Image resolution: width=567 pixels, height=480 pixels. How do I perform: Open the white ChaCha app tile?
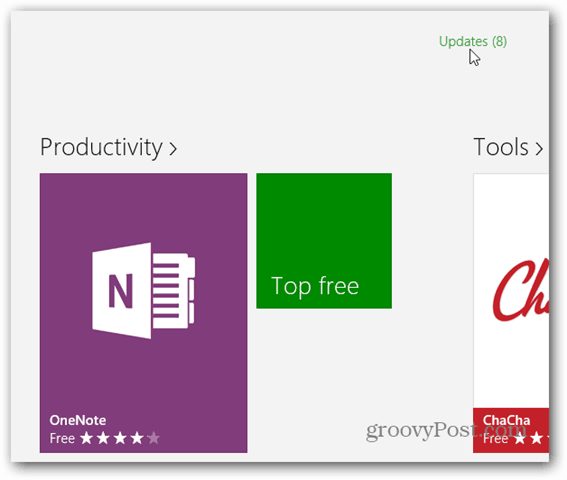pyautogui.click(x=511, y=313)
